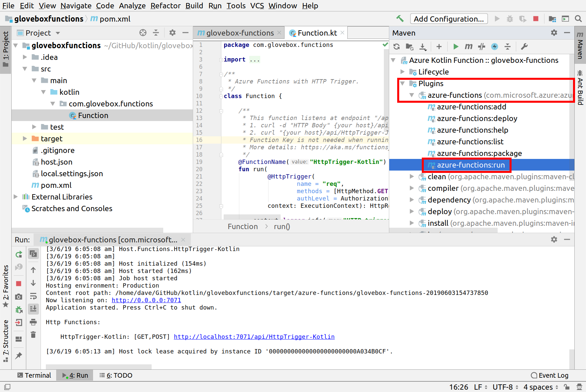Click the Build project hammer icon
Screen dimensions: 586x392
(400, 19)
